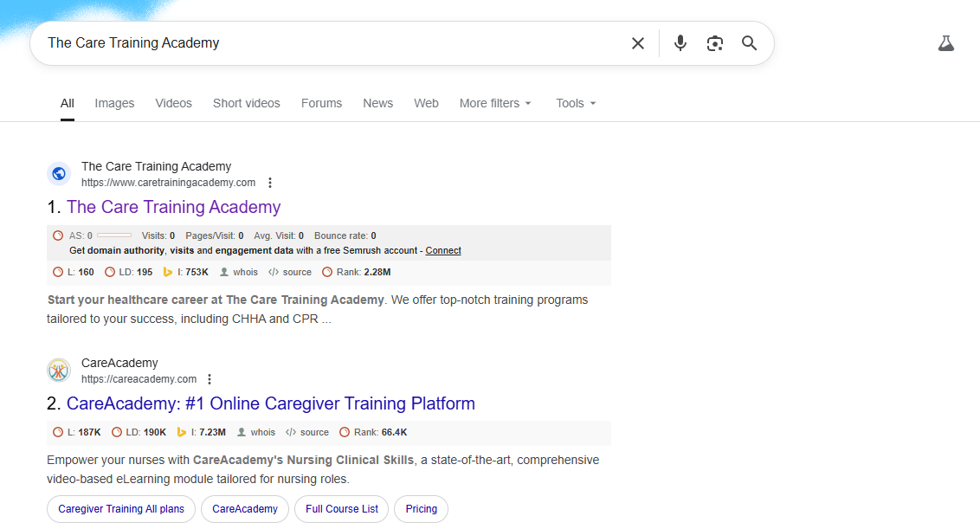Switch to the News tab
Viewport: 980px width, 529px height.
tap(377, 103)
